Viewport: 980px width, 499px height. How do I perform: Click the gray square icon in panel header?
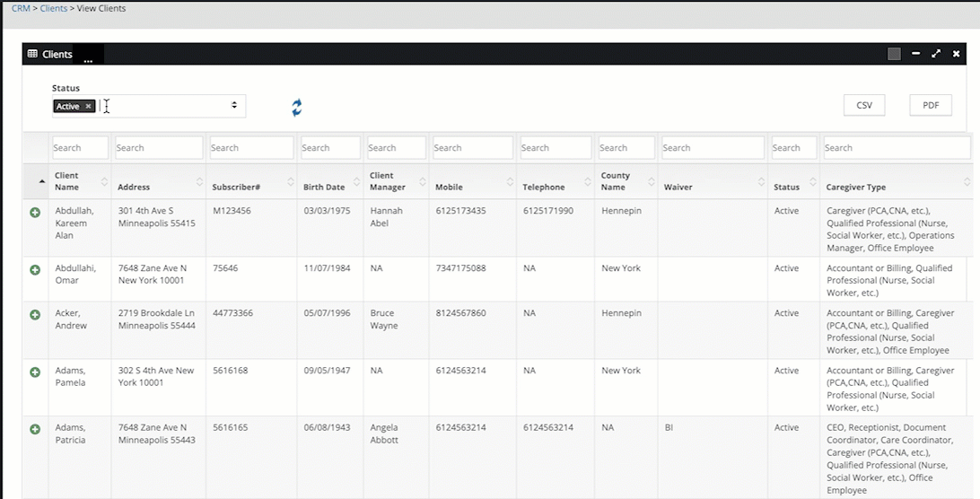pos(895,54)
